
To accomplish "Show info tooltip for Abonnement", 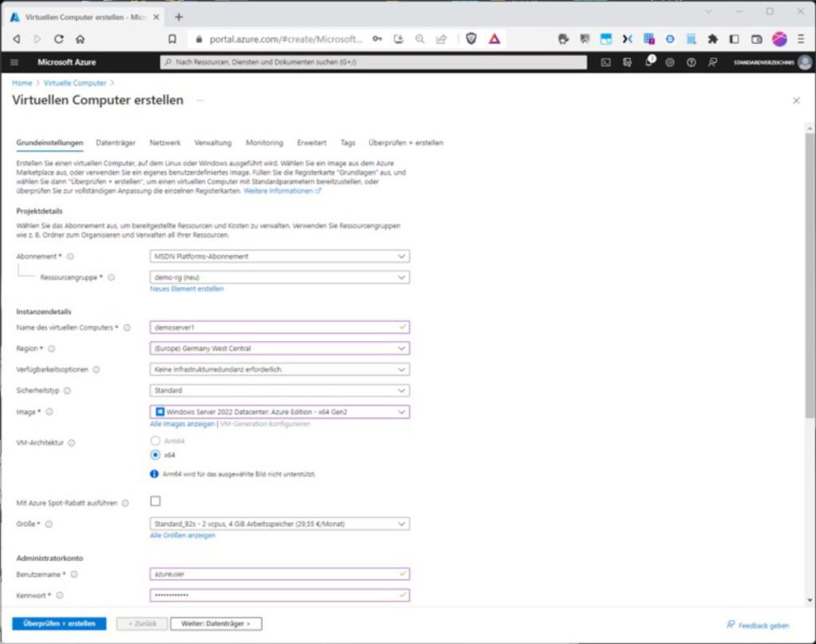I will point(70,257).
